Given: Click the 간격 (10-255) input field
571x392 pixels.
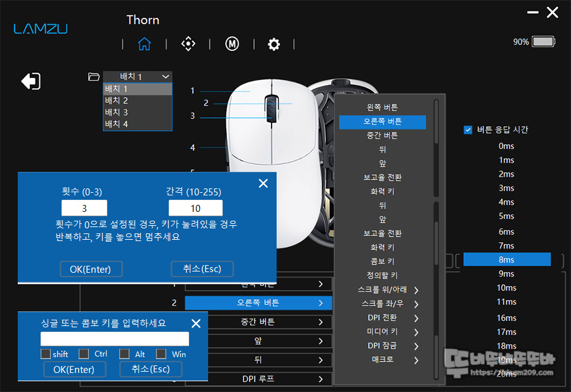Looking at the screenshot, I should [x=195, y=208].
